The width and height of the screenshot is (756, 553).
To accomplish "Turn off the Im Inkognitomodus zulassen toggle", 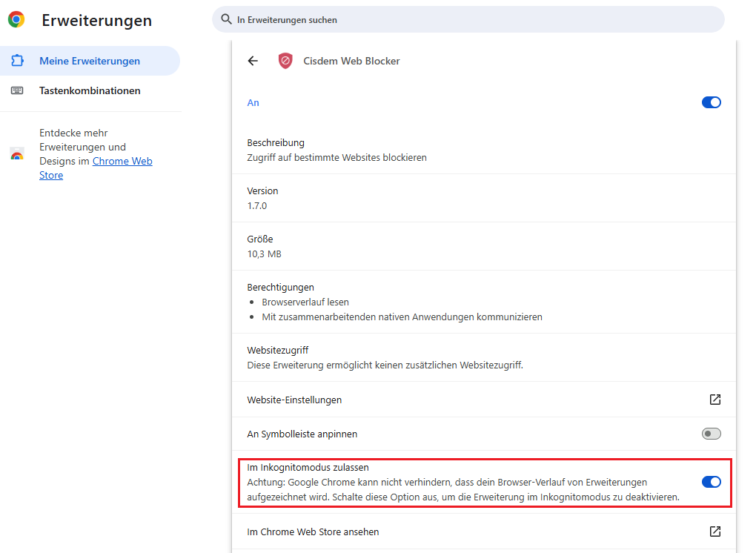I will tap(711, 482).
